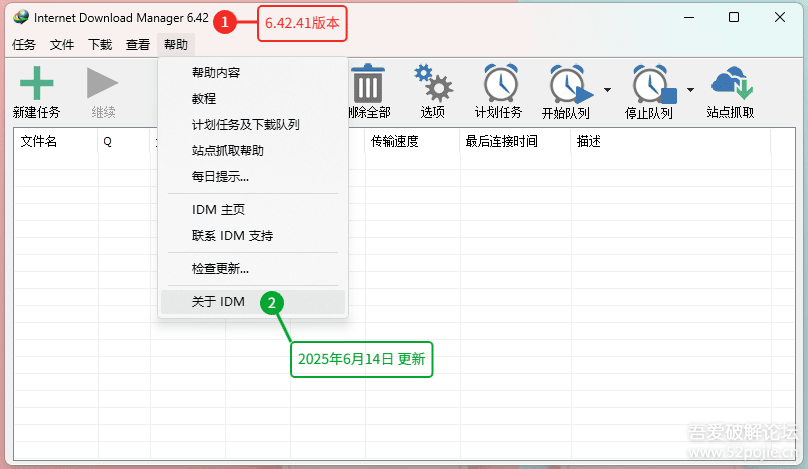This screenshot has height=469, width=808.
Task: Close the 帮助 menu in menu bar
Action: pyautogui.click(x=176, y=45)
